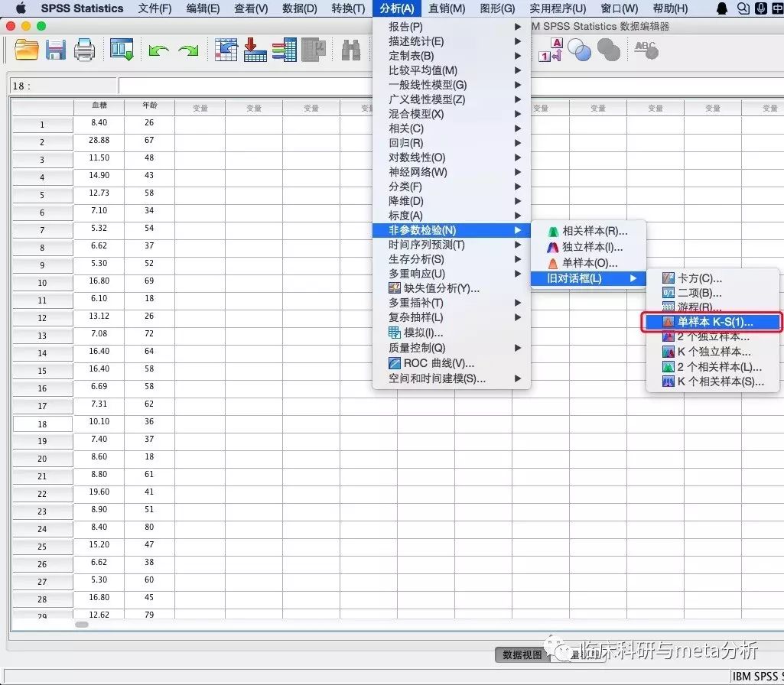Open the Recall recent dialogs toolbar icon
The height and width of the screenshot is (685, 784).
[x=122, y=50]
